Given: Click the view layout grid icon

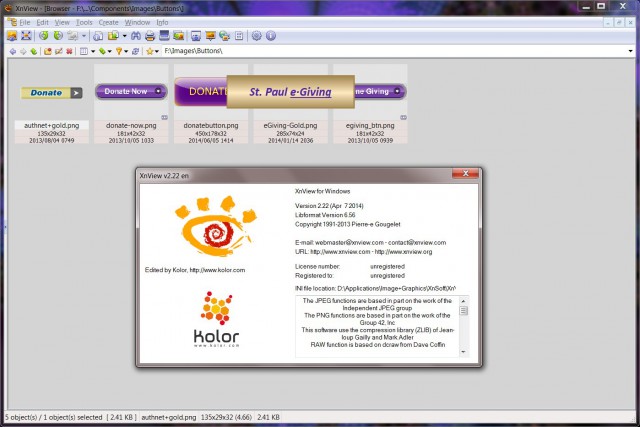Looking at the screenshot, I should 84,51.
